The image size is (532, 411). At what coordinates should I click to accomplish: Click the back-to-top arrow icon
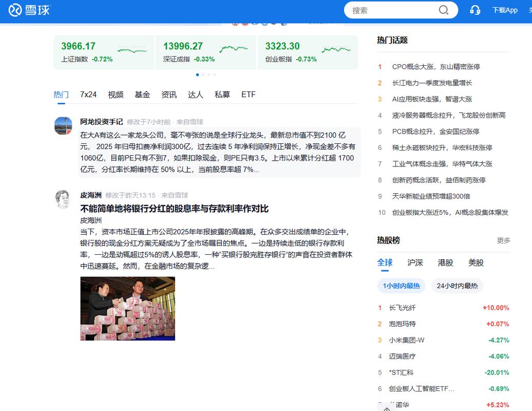click(x=387, y=408)
